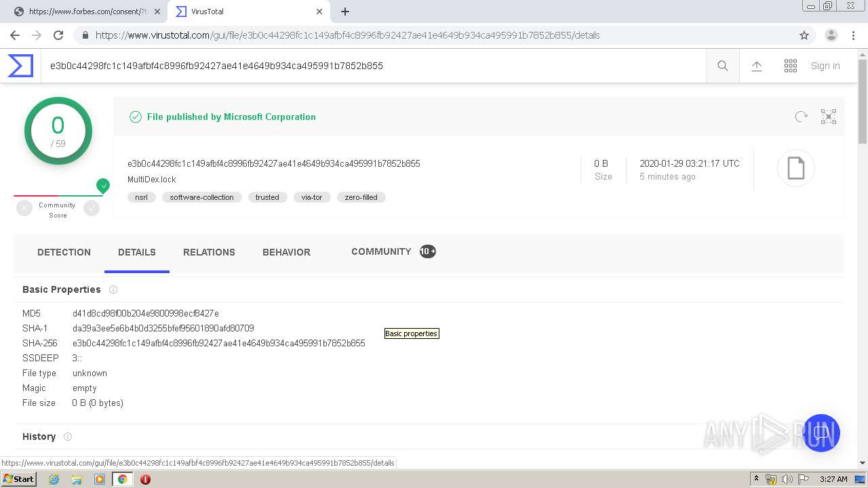Launch Internet Explorer from taskbar

(x=54, y=479)
